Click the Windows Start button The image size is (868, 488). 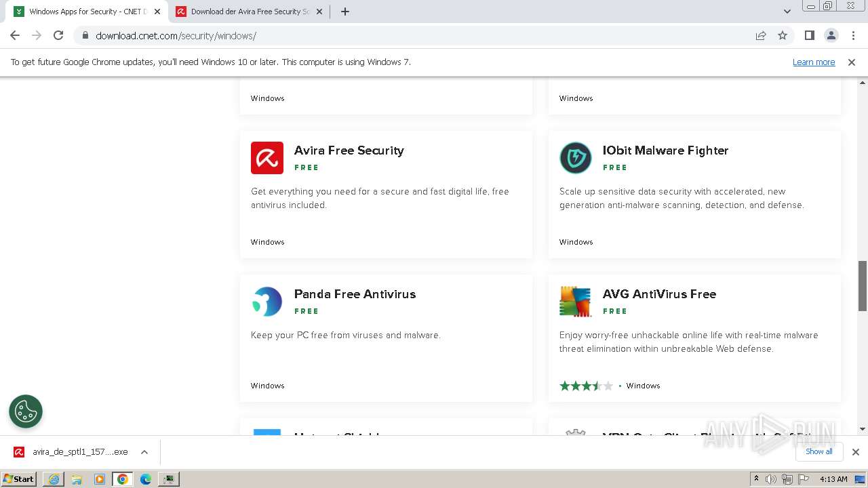(19, 479)
